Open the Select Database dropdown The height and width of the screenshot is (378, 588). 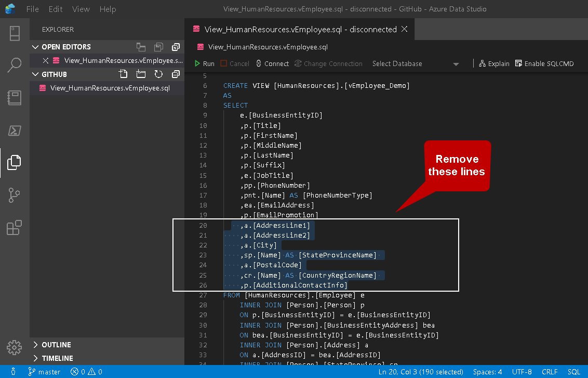tap(416, 63)
